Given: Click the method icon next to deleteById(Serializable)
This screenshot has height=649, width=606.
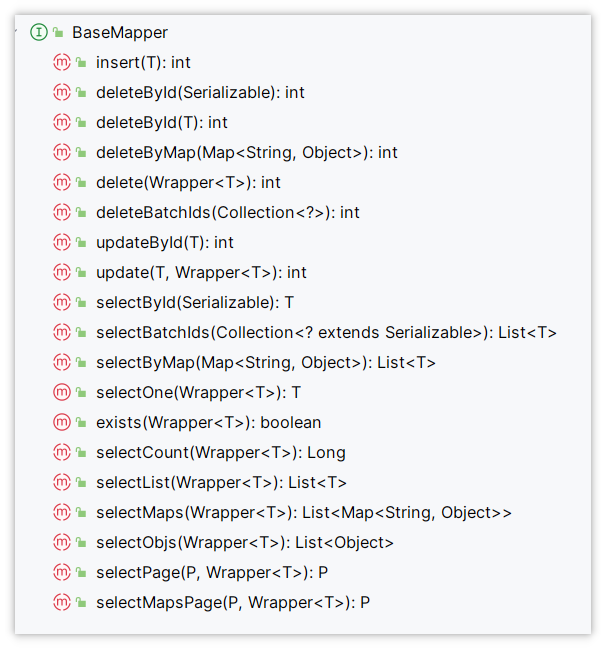Looking at the screenshot, I should pos(62,92).
